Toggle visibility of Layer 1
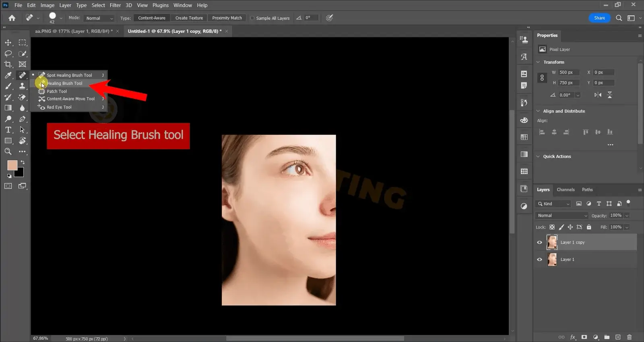 point(539,260)
